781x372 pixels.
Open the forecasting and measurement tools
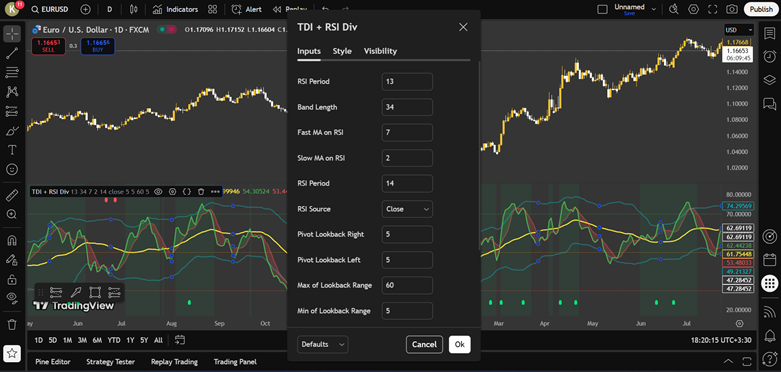[x=12, y=111]
